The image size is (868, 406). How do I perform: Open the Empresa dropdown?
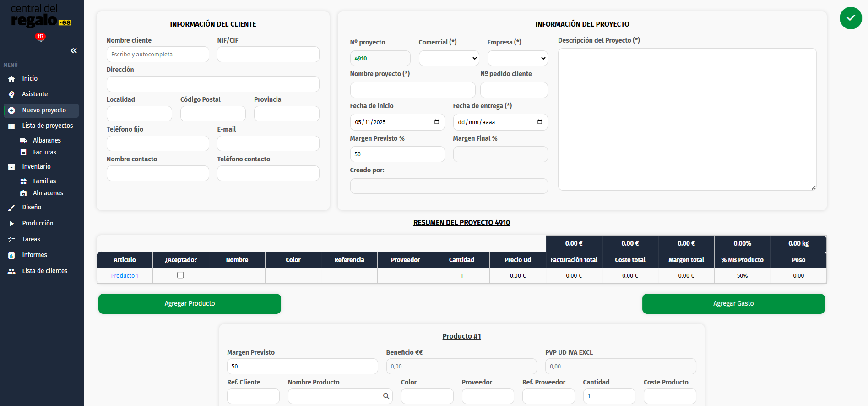tap(517, 58)
